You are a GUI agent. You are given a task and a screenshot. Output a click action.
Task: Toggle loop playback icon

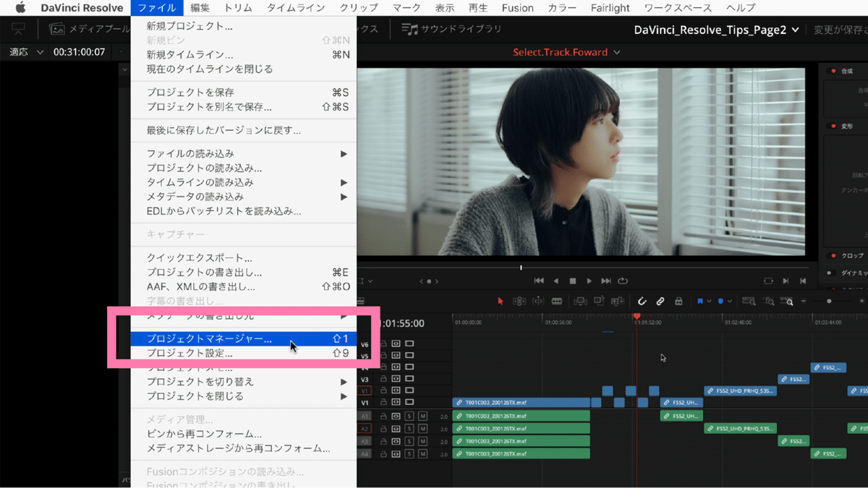[x=623, y=281]
